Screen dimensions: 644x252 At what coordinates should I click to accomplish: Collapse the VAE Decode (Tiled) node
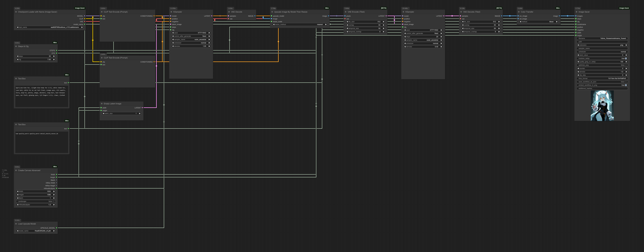click(x=461, y=12)
